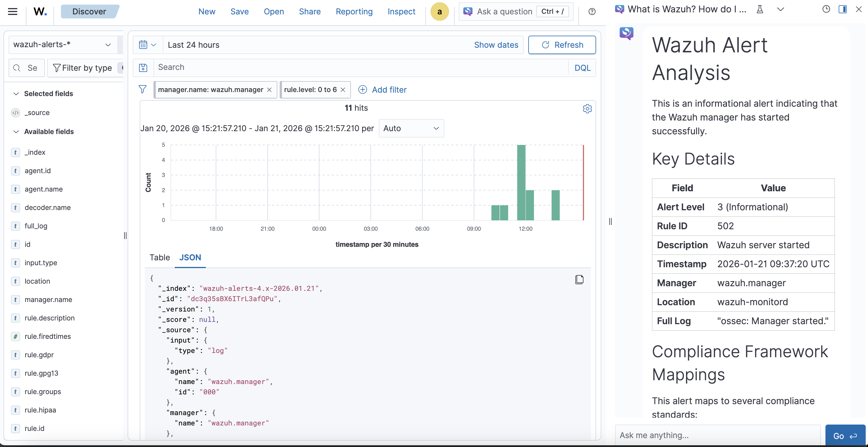The image size is (868, 447).
Task: Open histogram chart settings gear
Action: pyautogui.click(x=587, y=108)
